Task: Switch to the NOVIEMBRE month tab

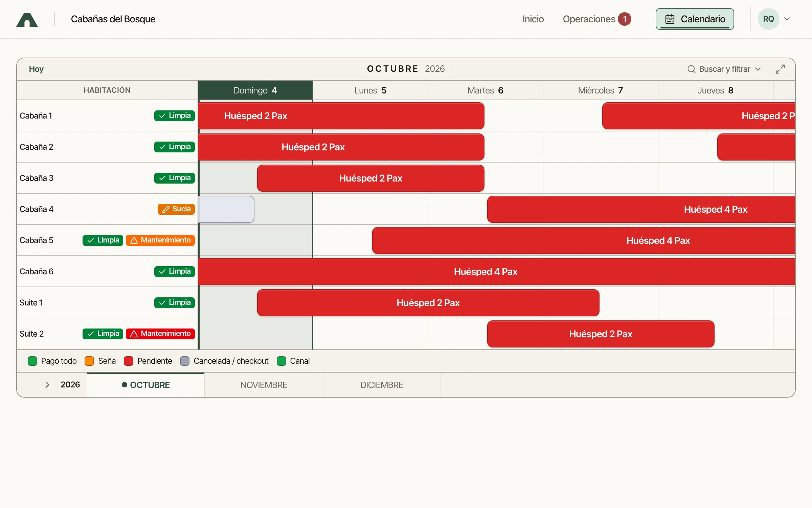Action: coord(264,385)
